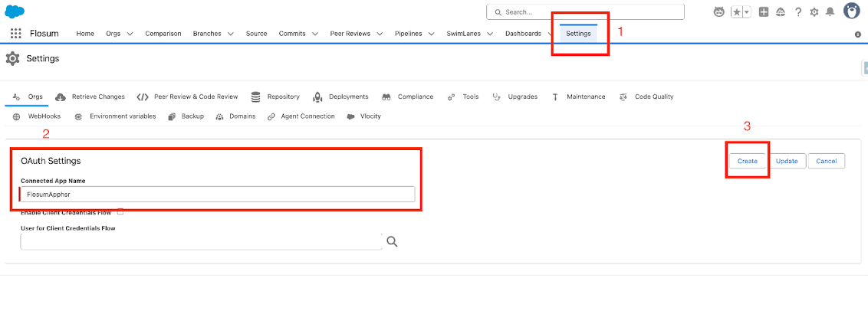Screen dimensions: 868x311
Task: Open the Favorites list dropdown arrow
Action: pos(746,11)
